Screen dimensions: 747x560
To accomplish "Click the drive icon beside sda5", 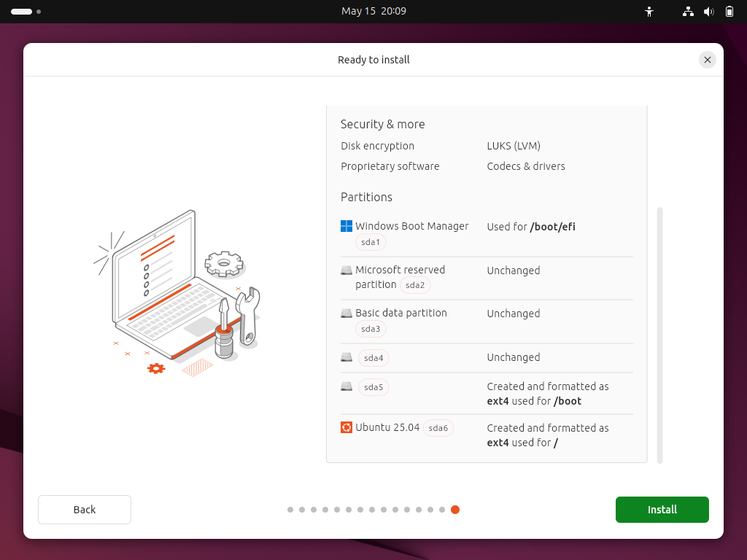I will [x=346, y=386].
